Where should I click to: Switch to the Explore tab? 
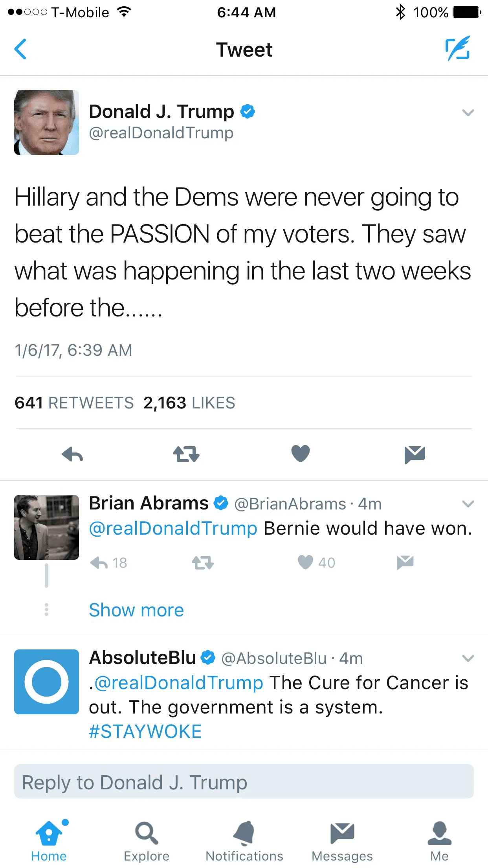[x=147, y=841]
